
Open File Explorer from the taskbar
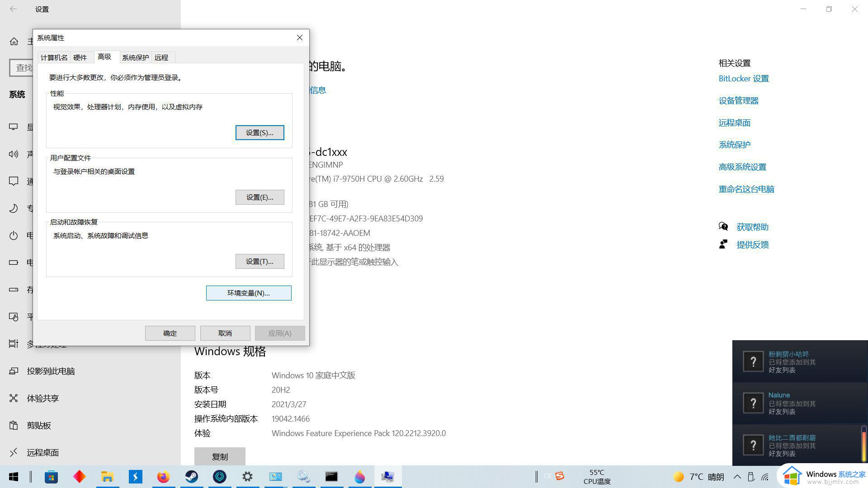(107, 477)
